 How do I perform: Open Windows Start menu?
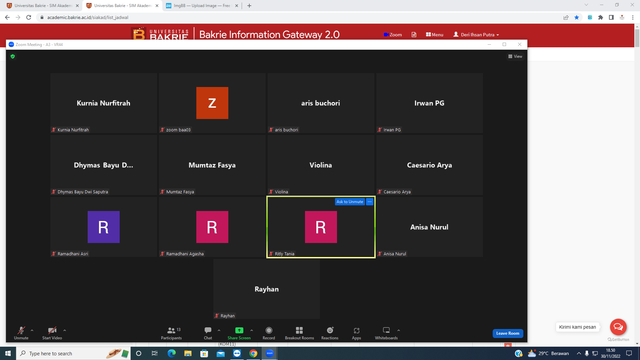click(8, 353)
